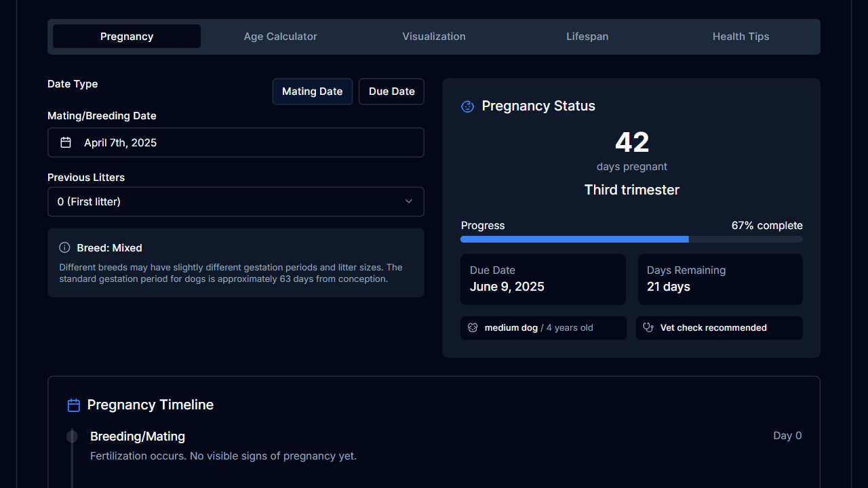Toggle Date Type to Due Date mode

391,91
